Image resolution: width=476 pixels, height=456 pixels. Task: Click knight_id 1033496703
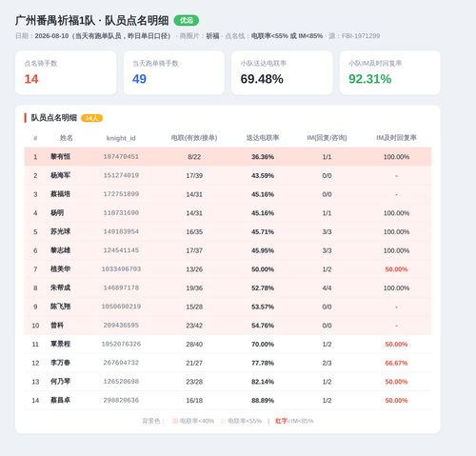coord(121,268)
